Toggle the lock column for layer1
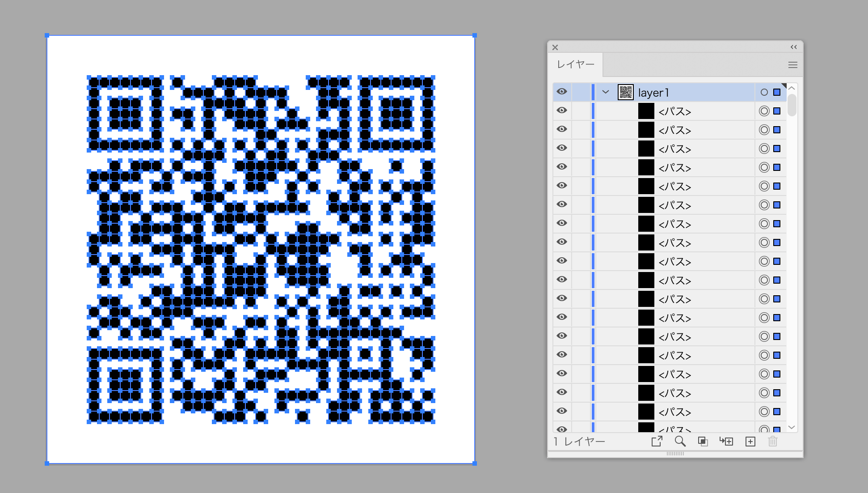The width and height of the screenshot is (868, 493). 581,92
